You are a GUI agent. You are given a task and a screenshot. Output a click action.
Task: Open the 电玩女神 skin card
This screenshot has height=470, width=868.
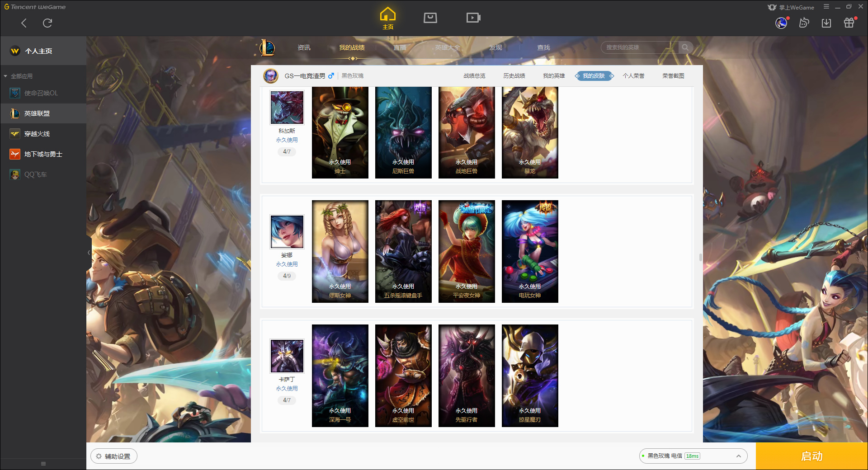click(530, 251)
